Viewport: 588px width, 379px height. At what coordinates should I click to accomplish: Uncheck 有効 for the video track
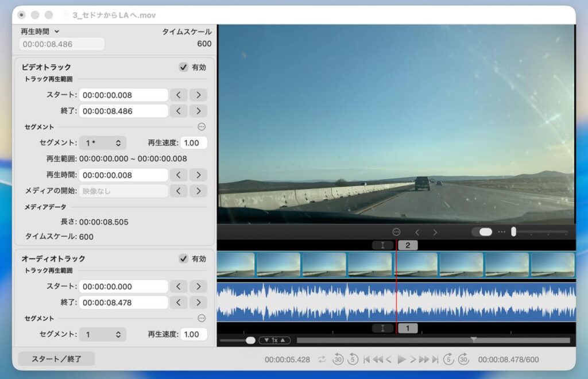(x=183, y=67)
